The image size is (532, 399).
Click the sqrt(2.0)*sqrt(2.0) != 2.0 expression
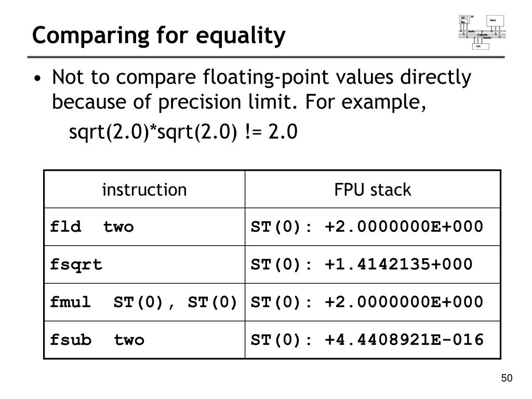pos(183,131)
